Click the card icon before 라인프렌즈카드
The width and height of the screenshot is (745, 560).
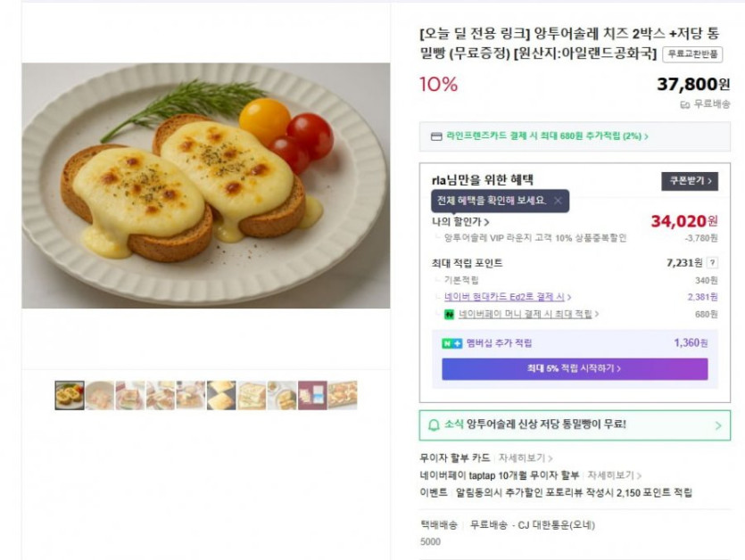pos(436,136)
